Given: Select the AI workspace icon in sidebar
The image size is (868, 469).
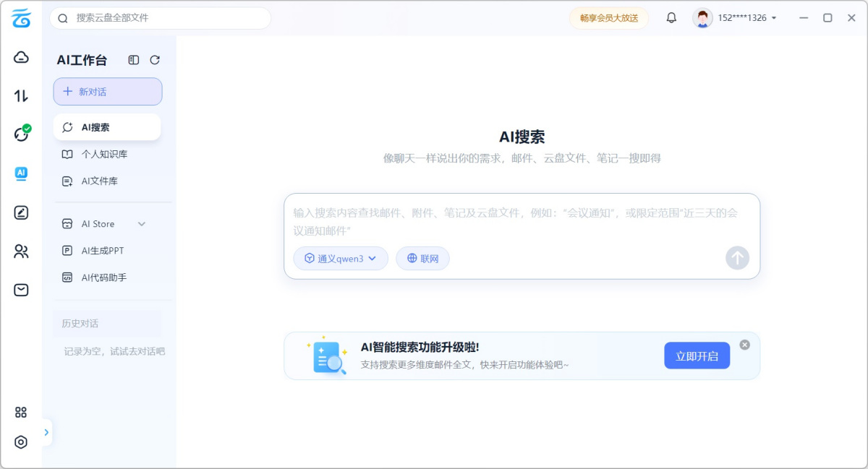Looking at the screenshot, I should click(21, 173).
